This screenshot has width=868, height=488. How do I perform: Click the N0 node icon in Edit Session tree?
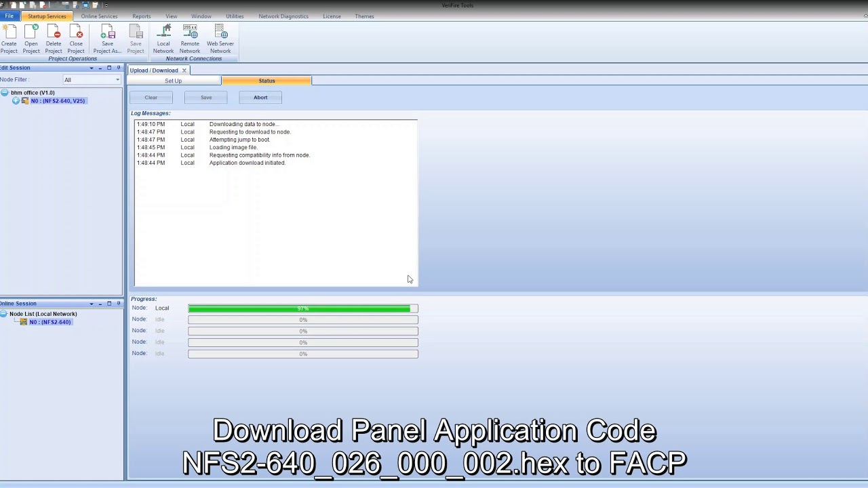[x=25, y=101]
